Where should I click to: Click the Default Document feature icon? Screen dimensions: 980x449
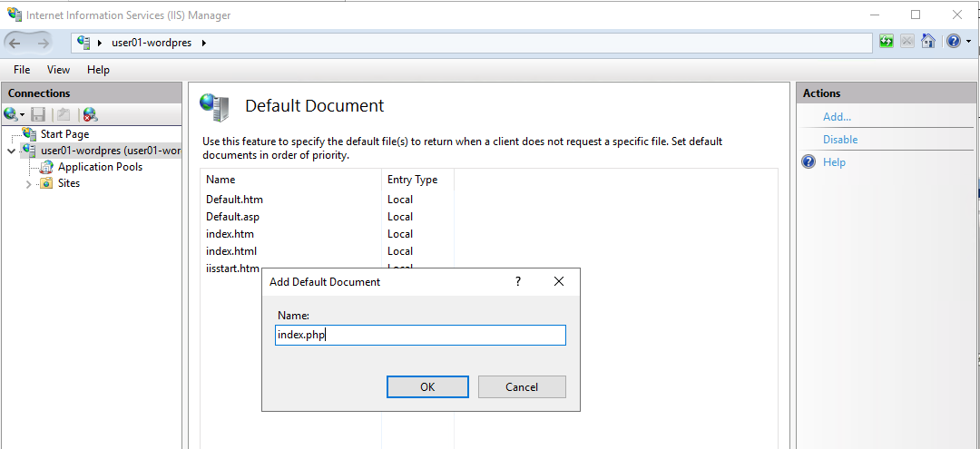[x=216, y=107]
